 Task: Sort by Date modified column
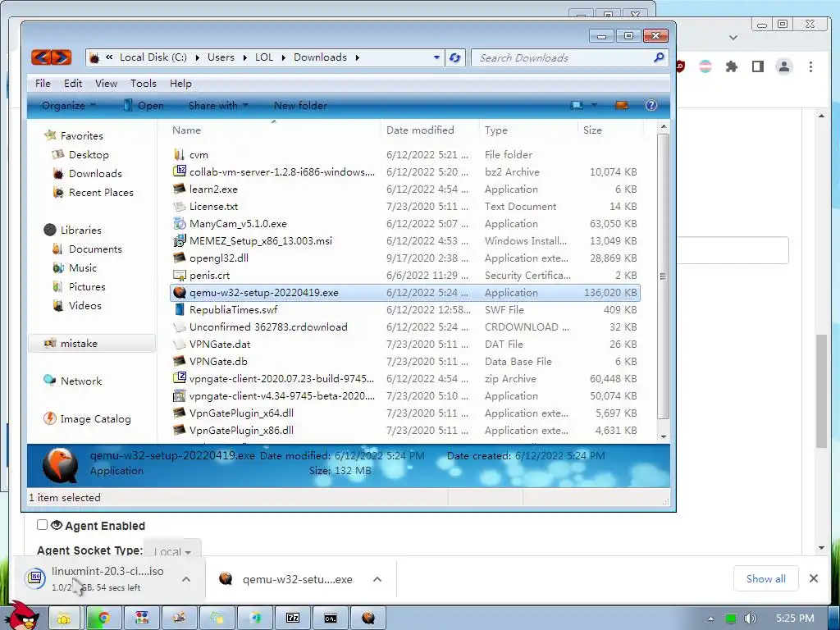point(420,130)
